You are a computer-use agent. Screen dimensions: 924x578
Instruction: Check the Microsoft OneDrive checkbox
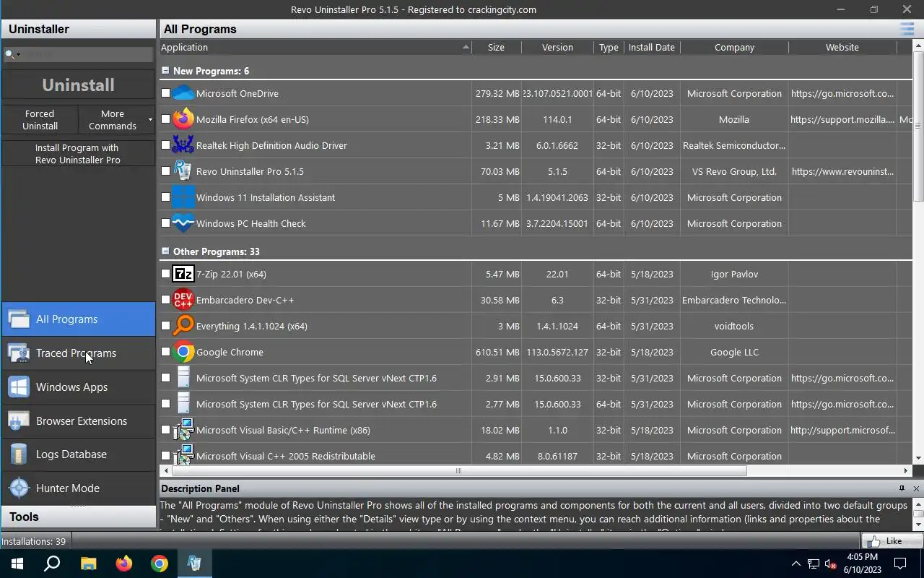pyautogui.click(x=166, y=93)
